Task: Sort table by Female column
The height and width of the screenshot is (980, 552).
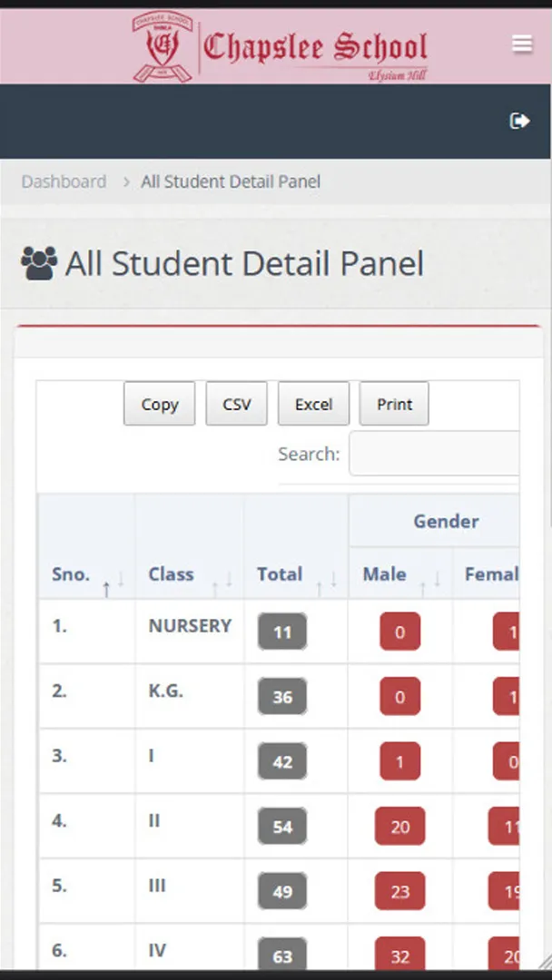Action: tap(487, 573)
